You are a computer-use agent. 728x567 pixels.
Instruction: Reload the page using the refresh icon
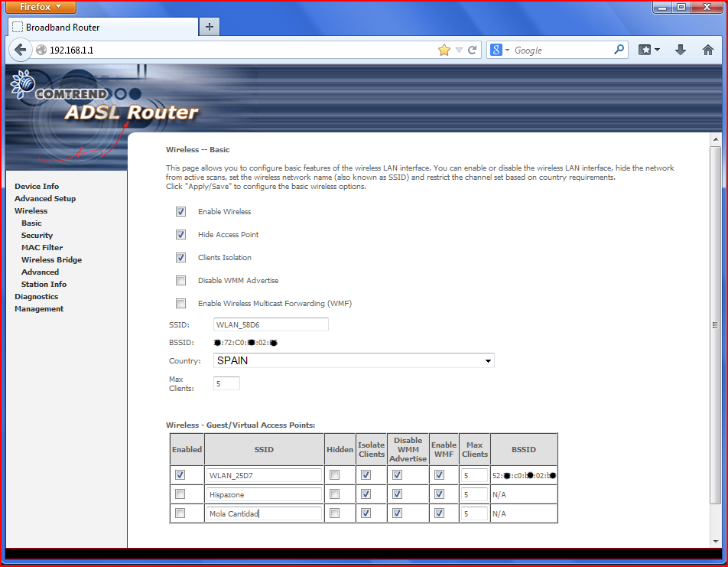click(x=473, y=50)
